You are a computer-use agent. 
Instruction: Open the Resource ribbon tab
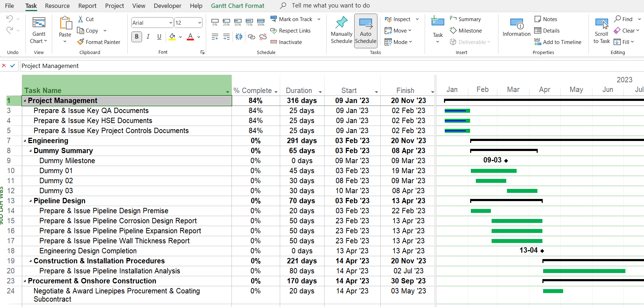click(57, 6)
